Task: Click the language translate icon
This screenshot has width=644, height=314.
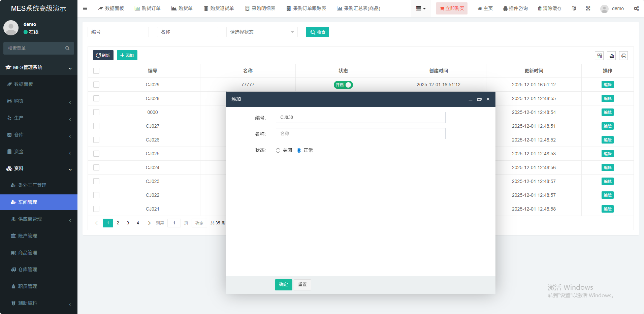Action: [x=574, y=8]
